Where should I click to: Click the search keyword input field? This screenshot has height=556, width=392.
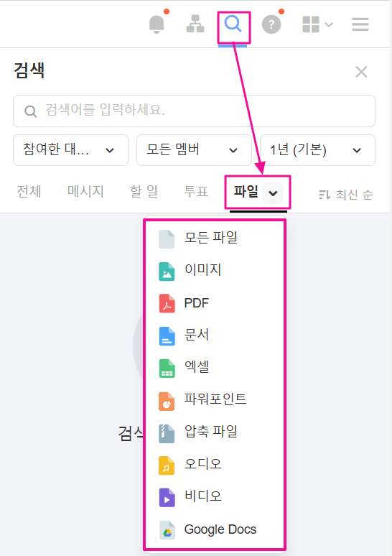(194, 111)
